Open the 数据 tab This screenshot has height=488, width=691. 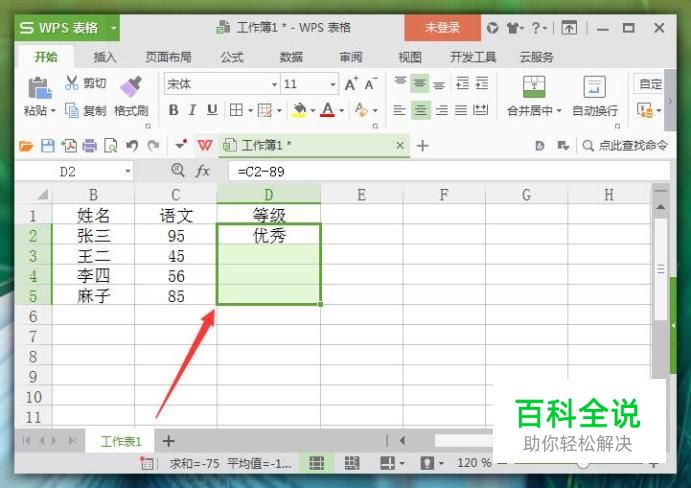click(x=291, y=57)
